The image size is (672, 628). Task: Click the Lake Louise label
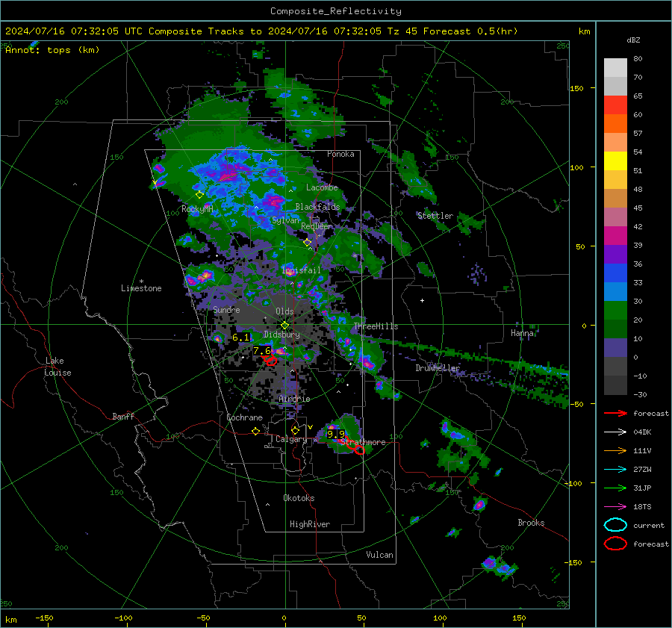58,367
